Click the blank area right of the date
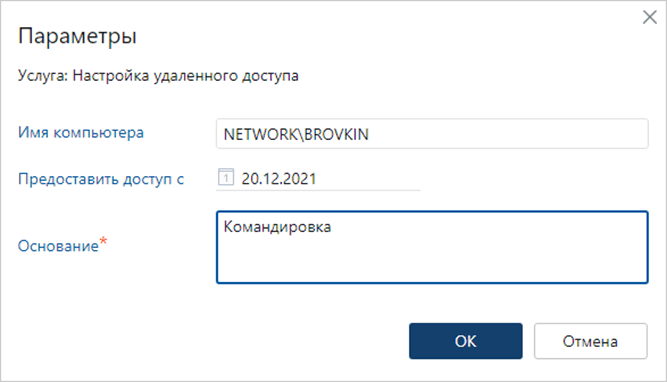667x382 pixels. tap(368, 179)
